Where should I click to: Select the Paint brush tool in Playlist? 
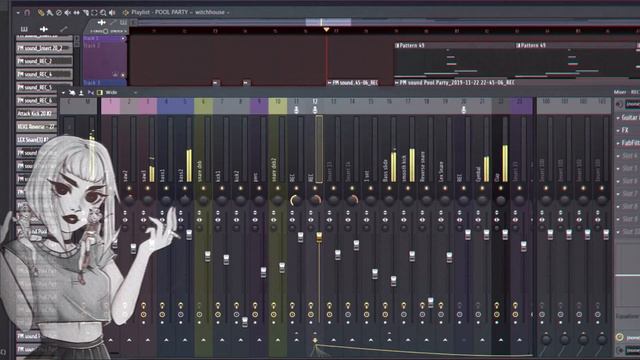[x=50, y=13]
